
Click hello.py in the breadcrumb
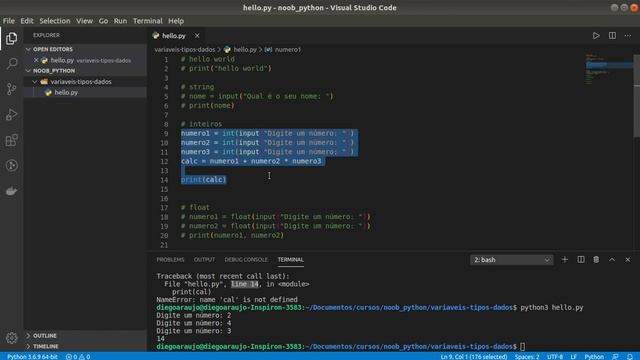click(245, 49)
